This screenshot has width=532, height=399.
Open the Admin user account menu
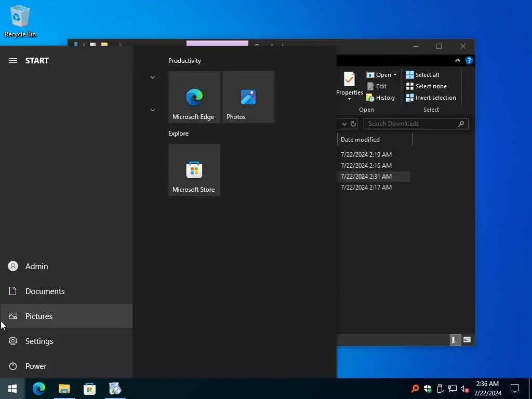click(66, 267)
